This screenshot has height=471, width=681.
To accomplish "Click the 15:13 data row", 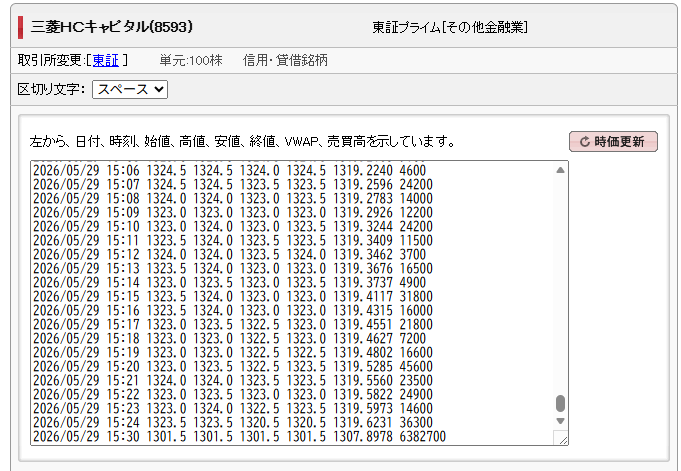I will pyautogui.click(x=233, y=268).
